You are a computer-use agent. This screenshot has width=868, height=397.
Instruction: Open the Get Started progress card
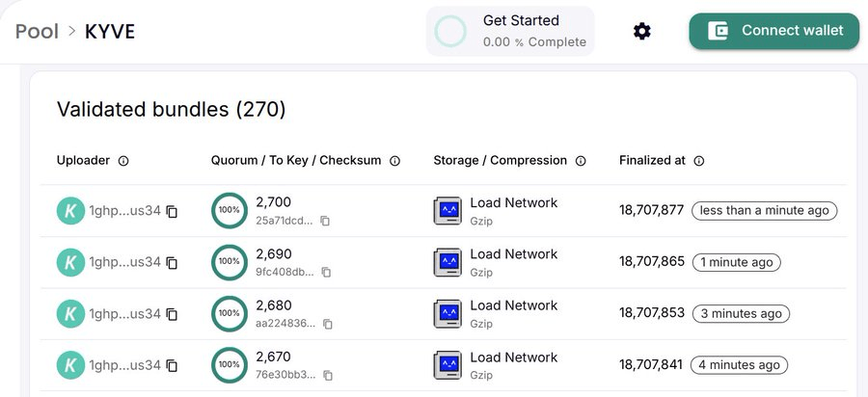[510, 31]
